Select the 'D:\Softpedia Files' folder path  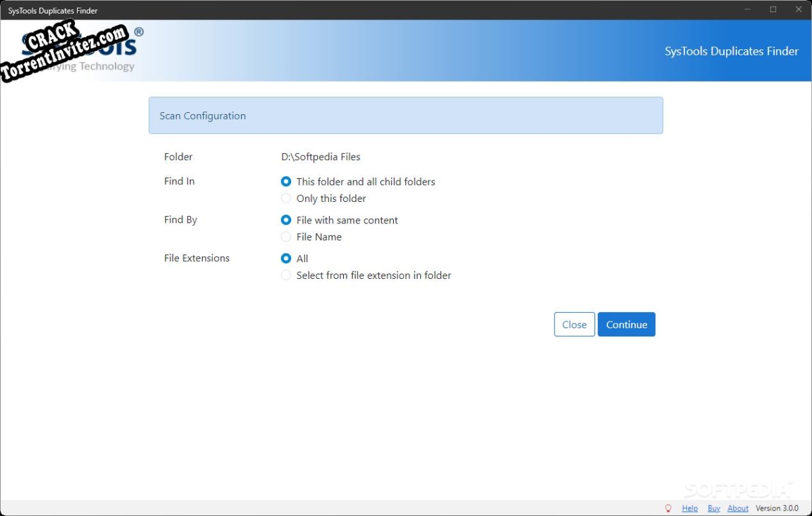pos(320,156)
